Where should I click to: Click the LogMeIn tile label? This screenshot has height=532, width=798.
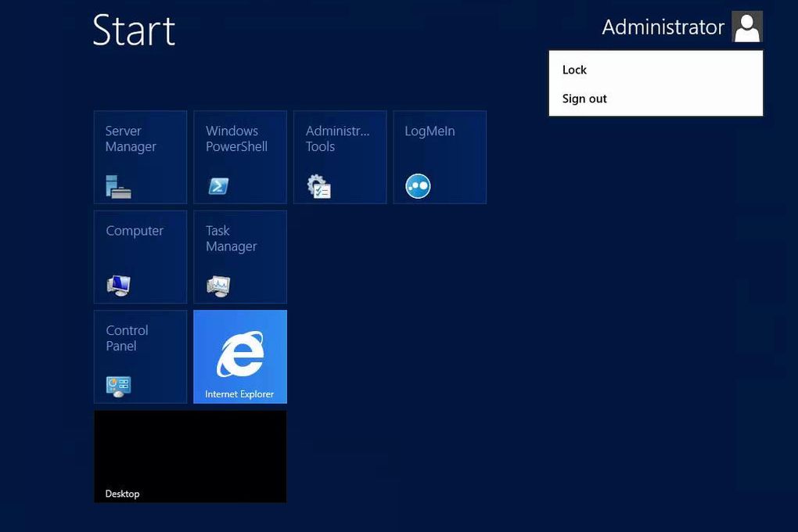pyautogui.click(x=430, y=131)
